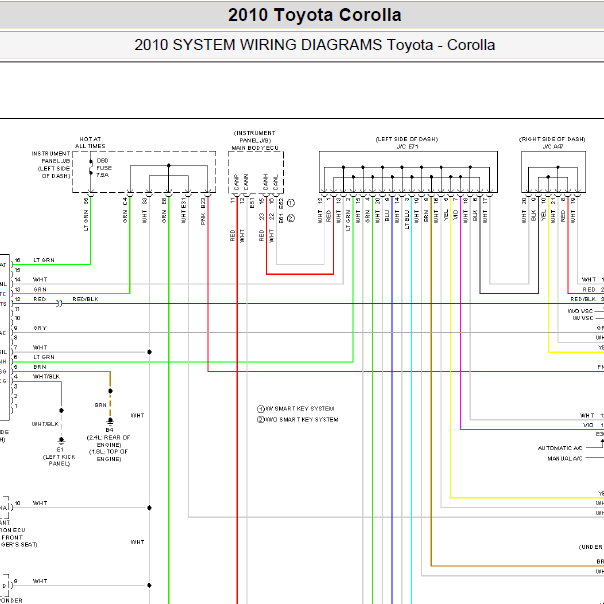Screen dimensions: 604x604
Task: Select the B4 ground symbol above the engine location note
Action: (x=110, y=421)
